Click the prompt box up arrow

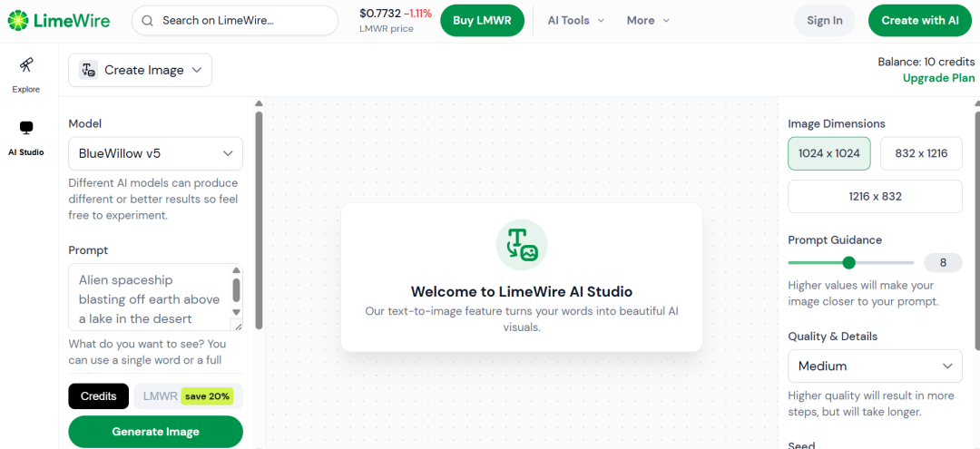click(236, 270)
